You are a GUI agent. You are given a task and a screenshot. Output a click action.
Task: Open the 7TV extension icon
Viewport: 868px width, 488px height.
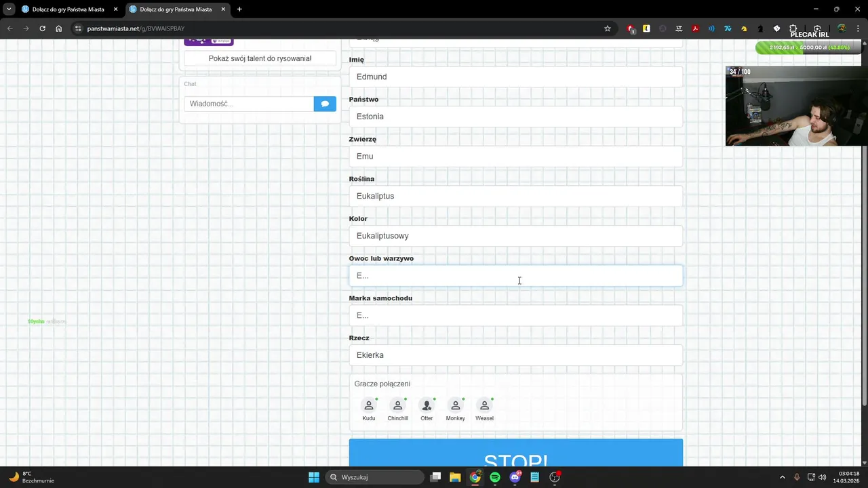coord(728,28)
